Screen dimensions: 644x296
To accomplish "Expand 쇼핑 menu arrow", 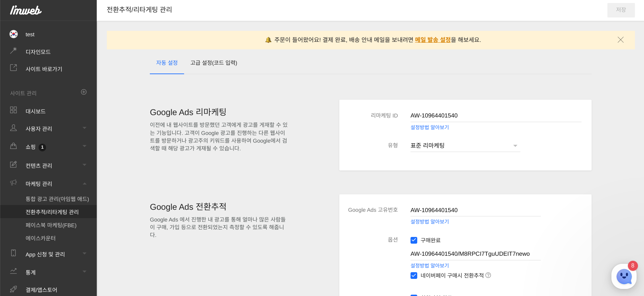I will point(85,146).
